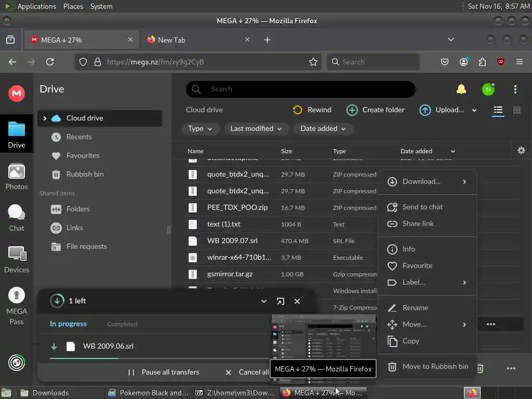Choose Rename in context menu
Screen dimensions: 532x399
427,308
